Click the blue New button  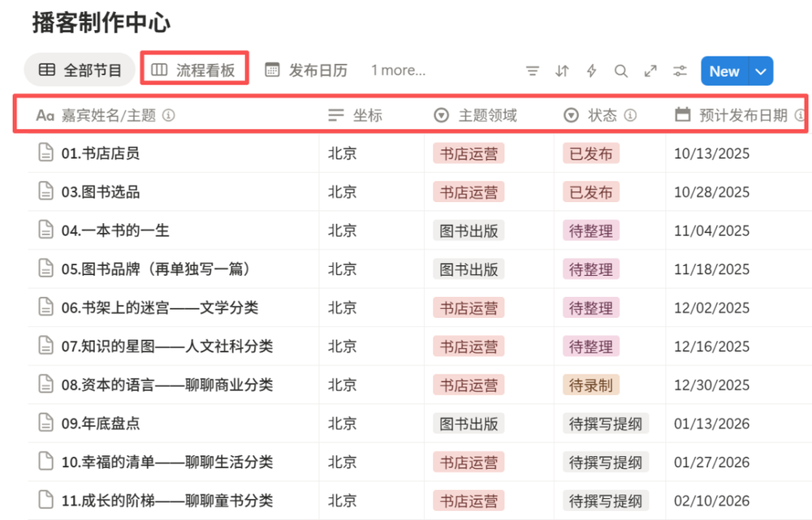coord(723,71)
